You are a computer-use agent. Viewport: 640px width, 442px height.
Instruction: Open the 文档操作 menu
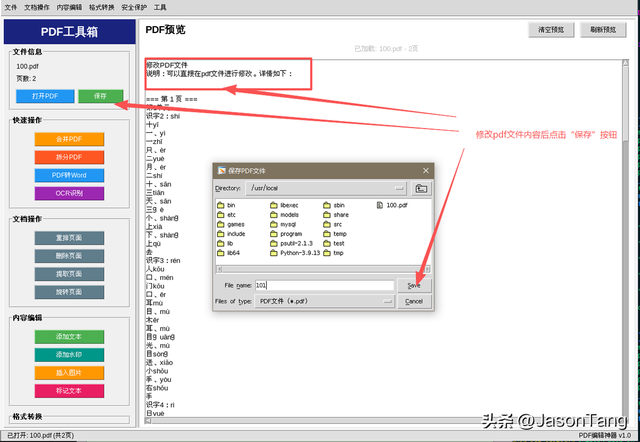pos(37,7)
